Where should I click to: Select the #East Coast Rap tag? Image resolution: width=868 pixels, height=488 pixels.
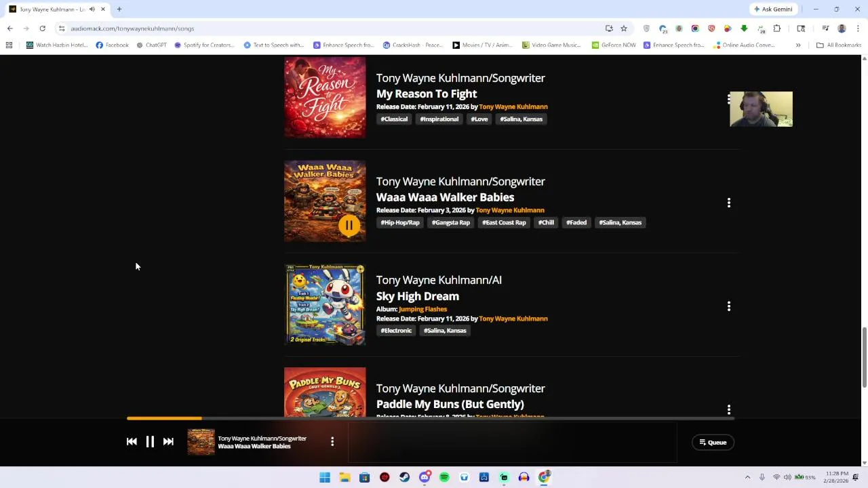(x=504, y=222)
